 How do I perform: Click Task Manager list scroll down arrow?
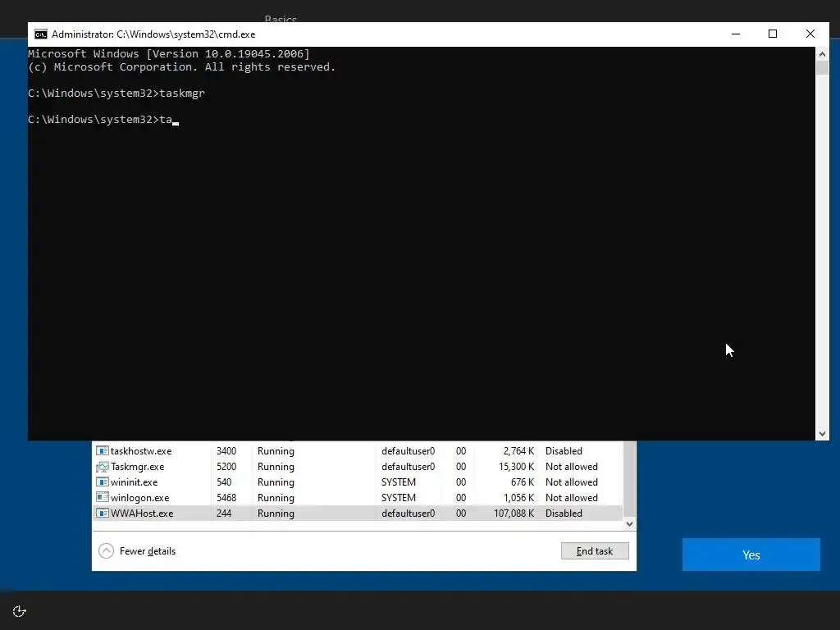tap(630, 524)
